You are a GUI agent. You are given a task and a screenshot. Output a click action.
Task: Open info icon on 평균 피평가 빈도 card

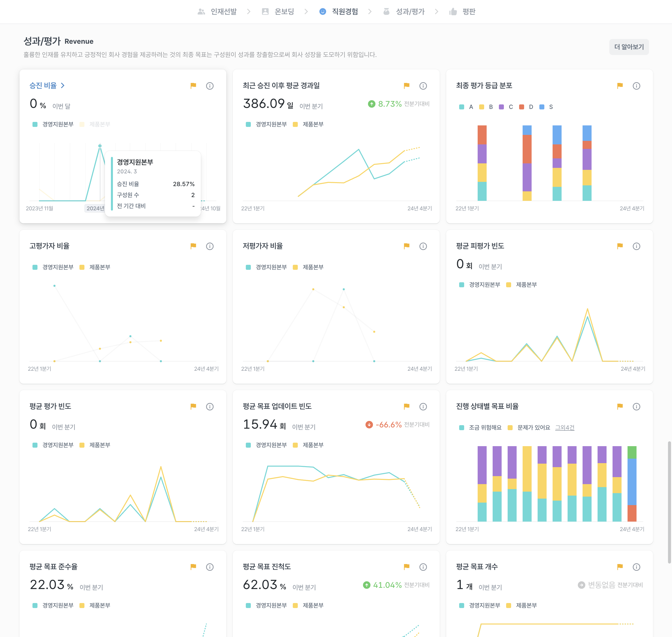(636, 246)
